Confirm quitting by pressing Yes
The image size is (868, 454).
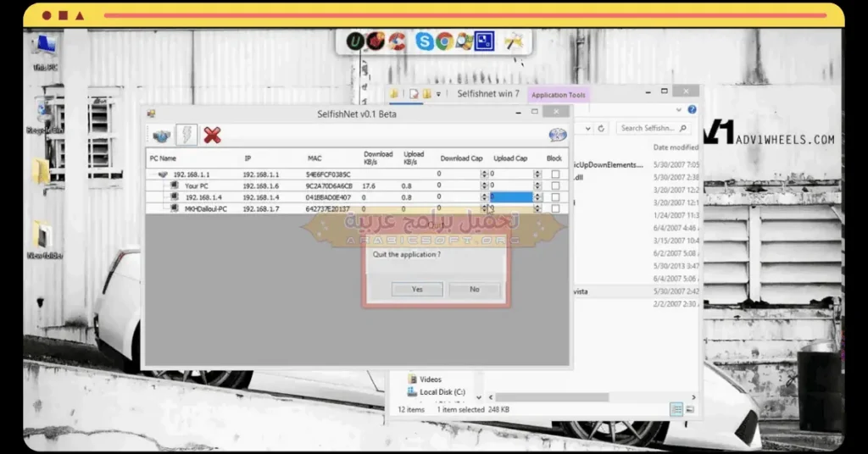click(417, 289)
